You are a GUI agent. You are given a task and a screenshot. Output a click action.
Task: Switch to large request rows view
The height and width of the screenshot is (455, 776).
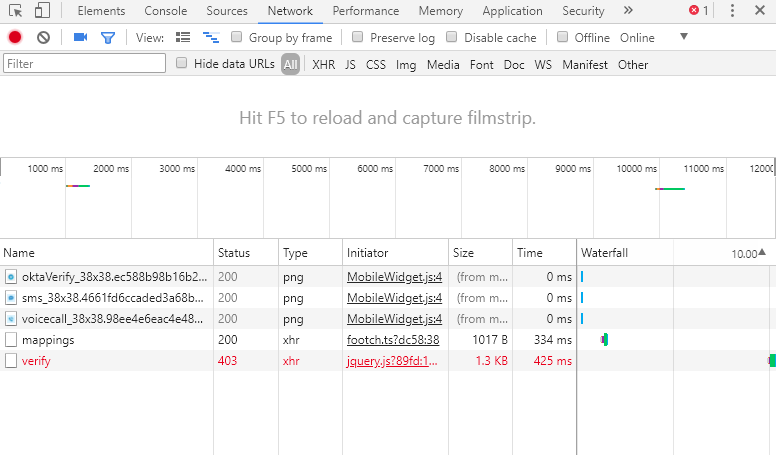(x=183, y=37)
